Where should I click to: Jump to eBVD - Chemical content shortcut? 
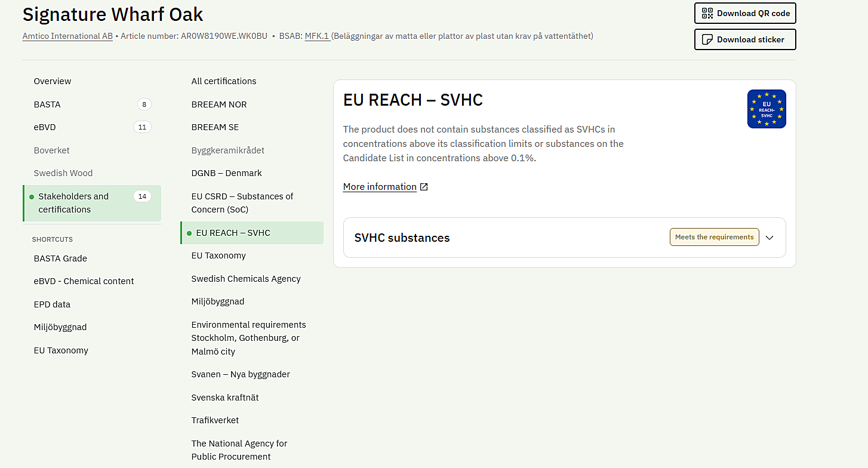[84, 281]
